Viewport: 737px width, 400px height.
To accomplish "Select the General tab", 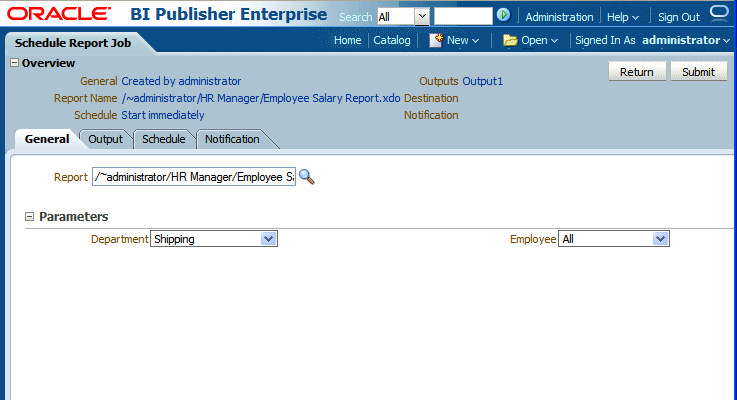I will (47, 139).
